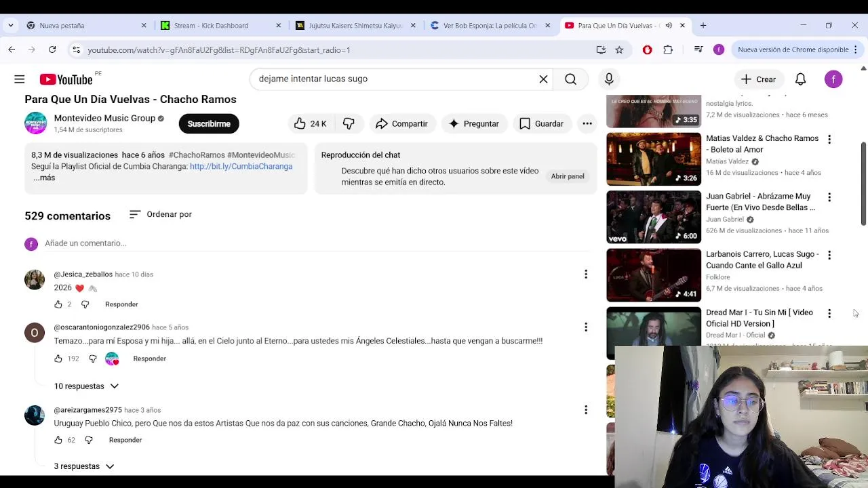Start voice search with the microphone

coord(609,79)
